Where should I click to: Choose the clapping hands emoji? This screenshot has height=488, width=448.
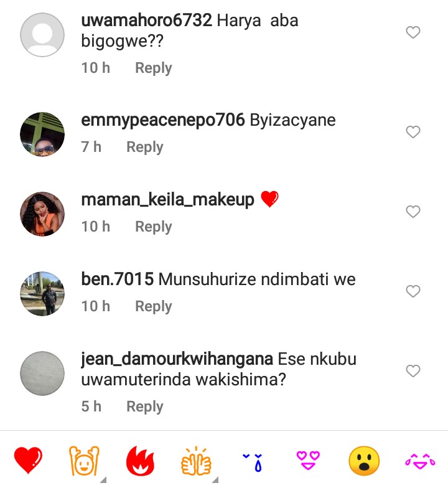(x=196, y=461)
